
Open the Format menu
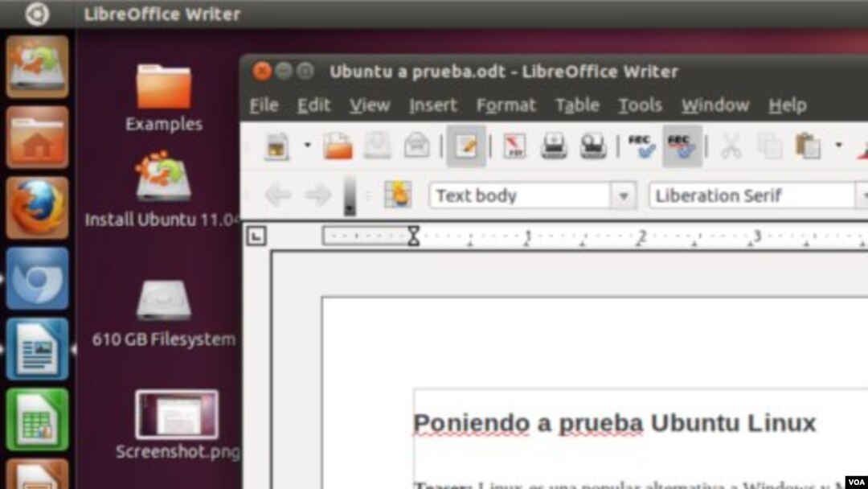click(506, 105)
